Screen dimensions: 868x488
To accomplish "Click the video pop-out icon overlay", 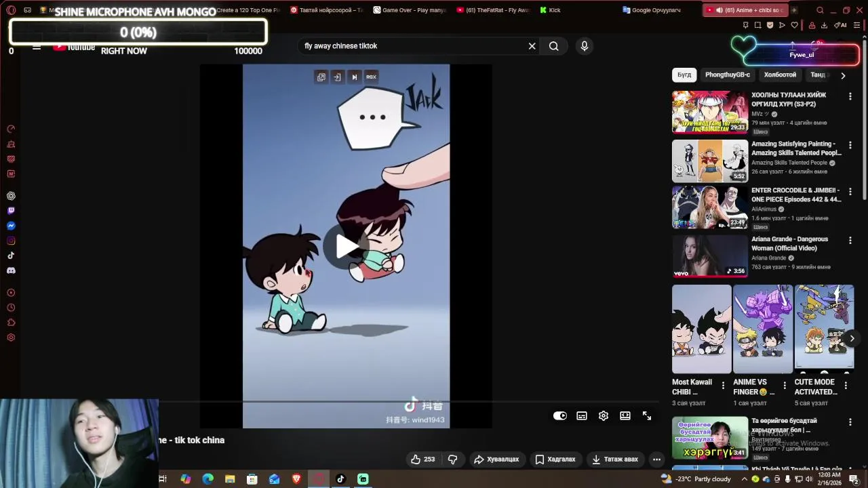I will 321,77.
